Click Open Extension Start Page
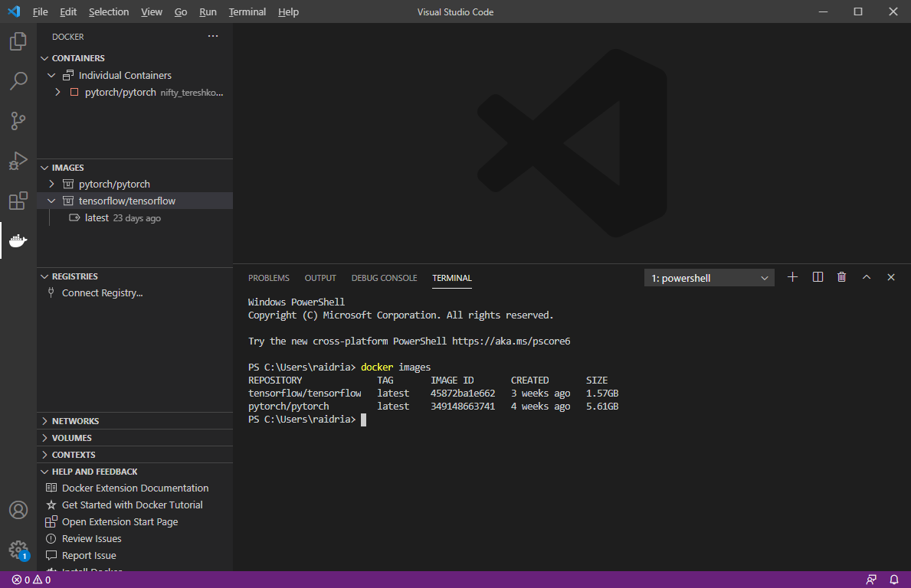Viewport: 911px width, 588px height. 120,522
